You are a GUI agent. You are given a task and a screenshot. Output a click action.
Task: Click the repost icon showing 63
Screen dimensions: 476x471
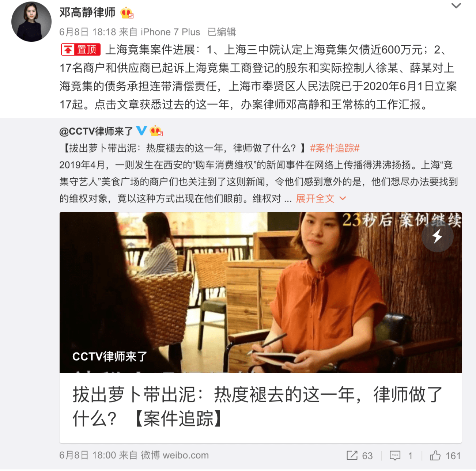pyautogui.click(x=352, y=455)
